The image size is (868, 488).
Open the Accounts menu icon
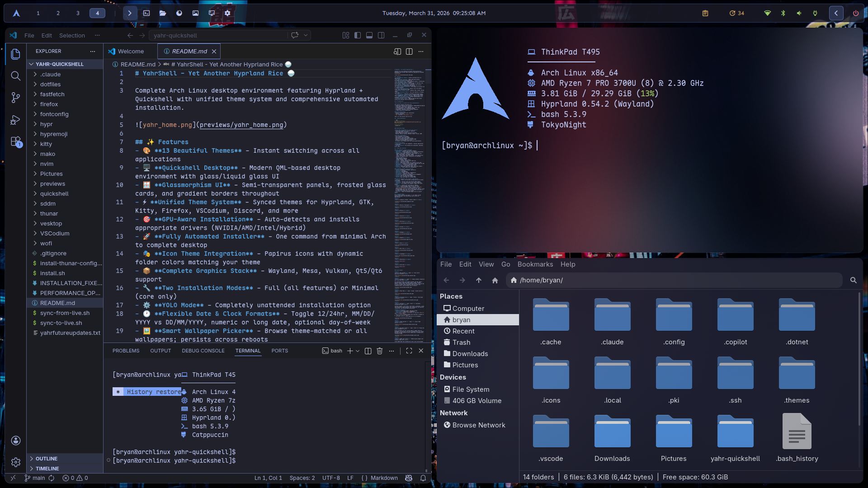click(x=15, y=441)
